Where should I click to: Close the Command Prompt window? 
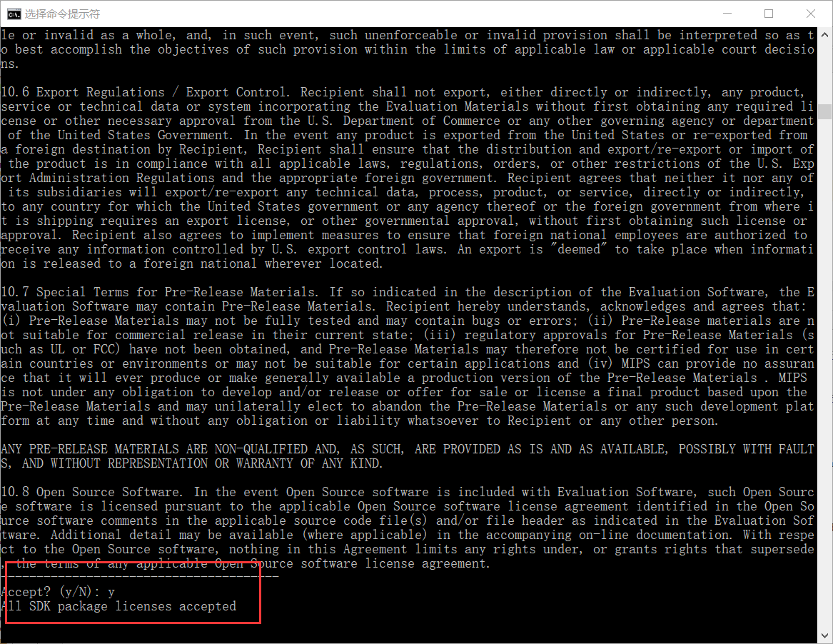click(x=811, y=14)
